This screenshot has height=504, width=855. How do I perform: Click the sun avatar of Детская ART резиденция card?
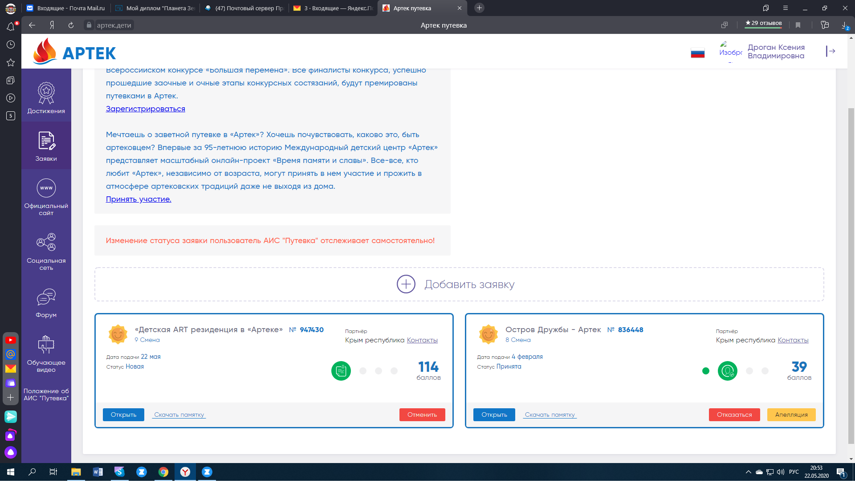point(118,334)
